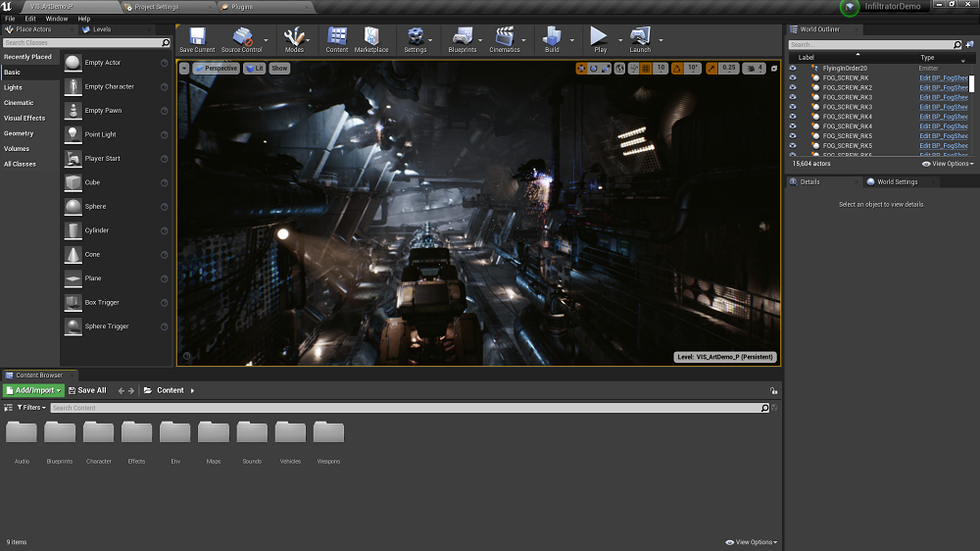
Task: Open the viewport options arrow menu
Action: click(x=184, y=69)
